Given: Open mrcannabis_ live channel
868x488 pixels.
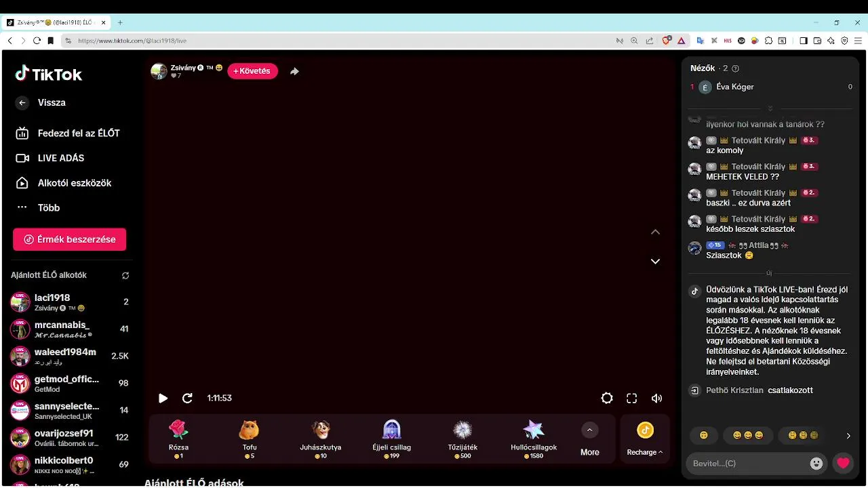Looking at the screenshot, I should pyautogui.click(x=69, y=329).
